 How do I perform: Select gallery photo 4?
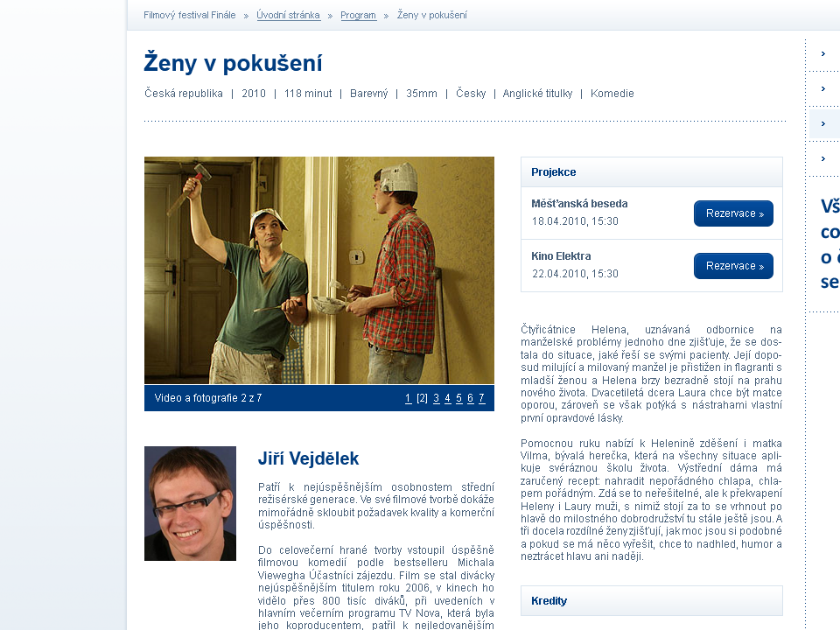coord(448,398)
